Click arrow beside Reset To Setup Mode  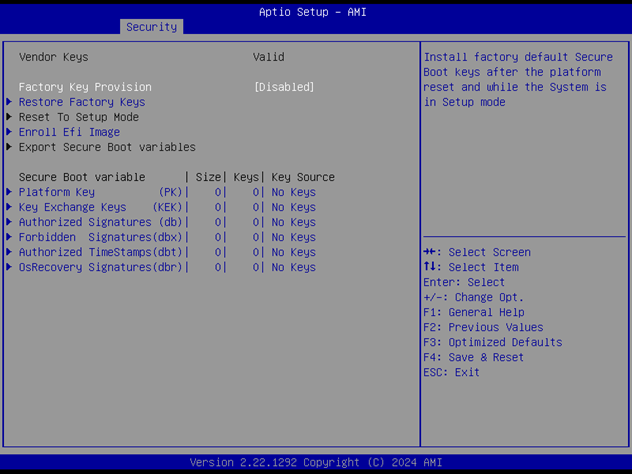pos(10,117)
